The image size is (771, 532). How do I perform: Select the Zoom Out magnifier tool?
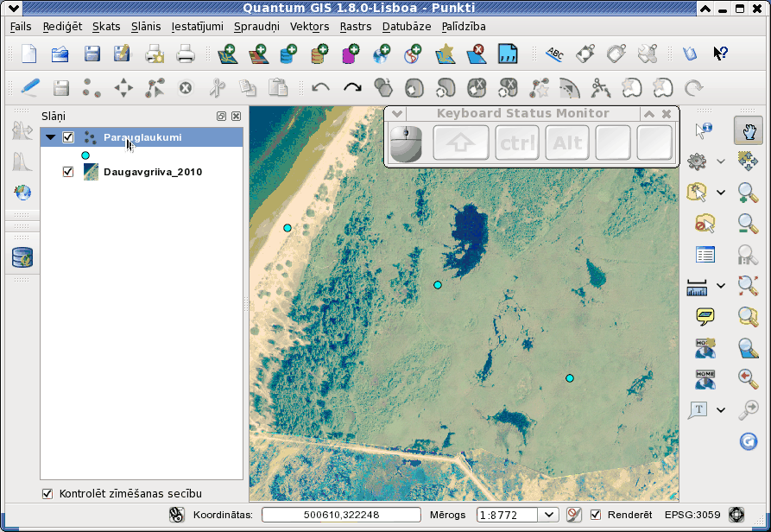[748, 224]
